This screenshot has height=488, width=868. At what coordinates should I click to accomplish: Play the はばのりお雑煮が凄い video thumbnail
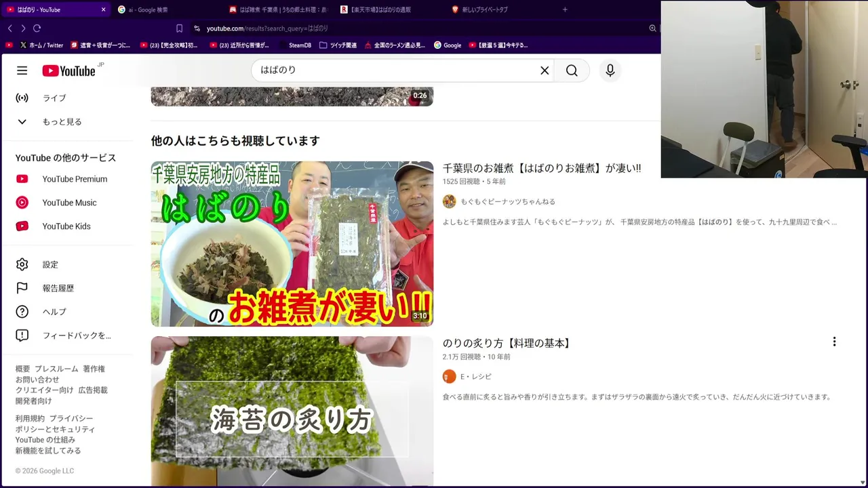coord(292,244)
